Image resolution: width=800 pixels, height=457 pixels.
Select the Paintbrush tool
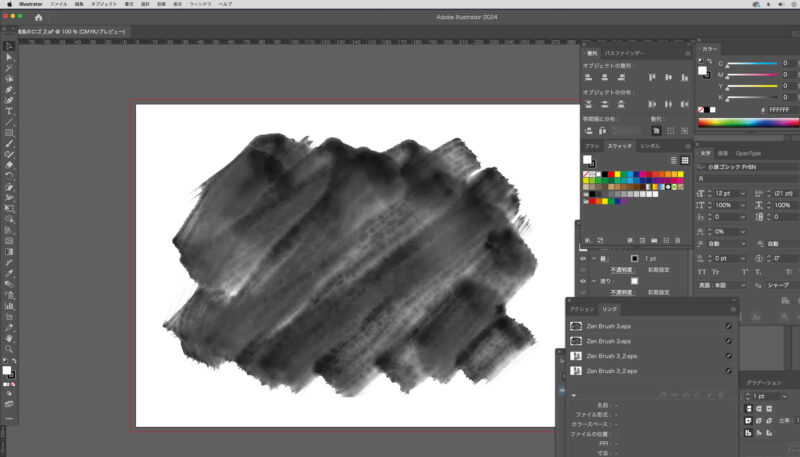click(x=9, y=143)
